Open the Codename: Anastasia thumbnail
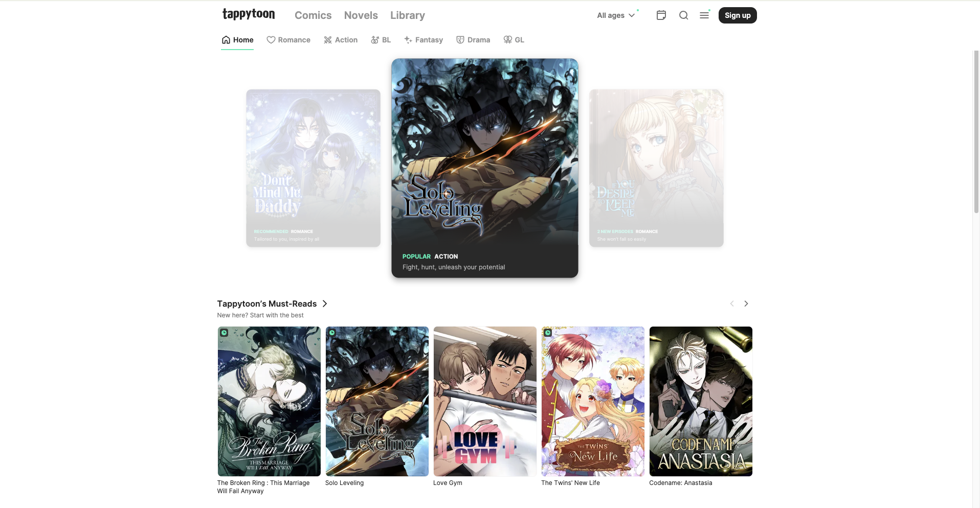The width and height of the screenshot is (980, 508). pos(700,401)
